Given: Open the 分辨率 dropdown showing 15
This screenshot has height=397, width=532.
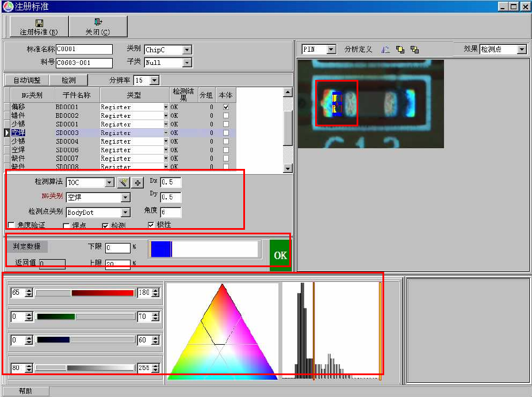Looking at the screenshot, I should pyautogui.click(x=154, y=80).
